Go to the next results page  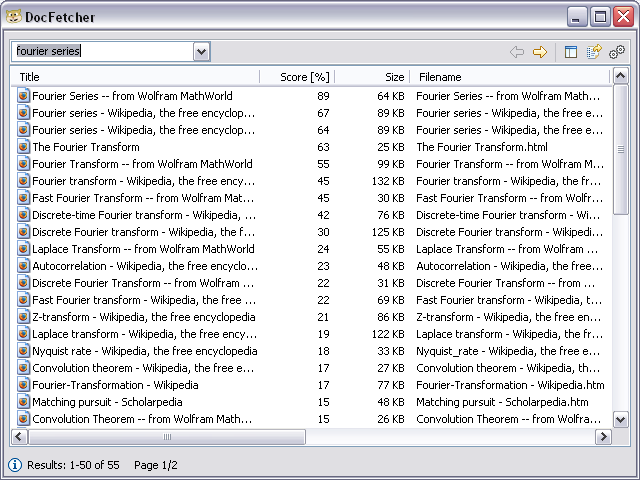click(x=540, y=52)
